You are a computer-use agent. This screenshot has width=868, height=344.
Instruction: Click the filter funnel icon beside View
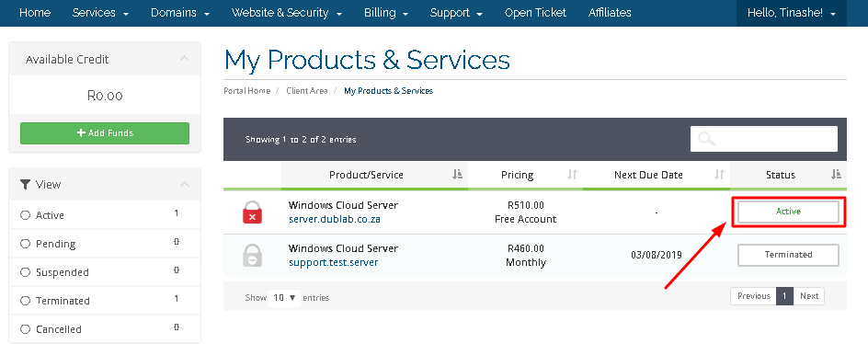[25, 185]
